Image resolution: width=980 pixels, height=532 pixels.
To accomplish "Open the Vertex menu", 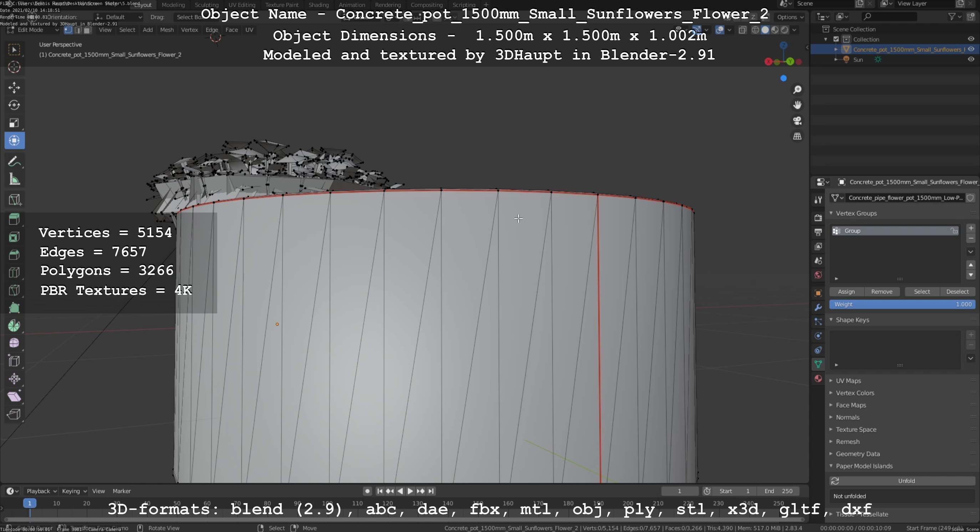I will (x=189, y=30).
